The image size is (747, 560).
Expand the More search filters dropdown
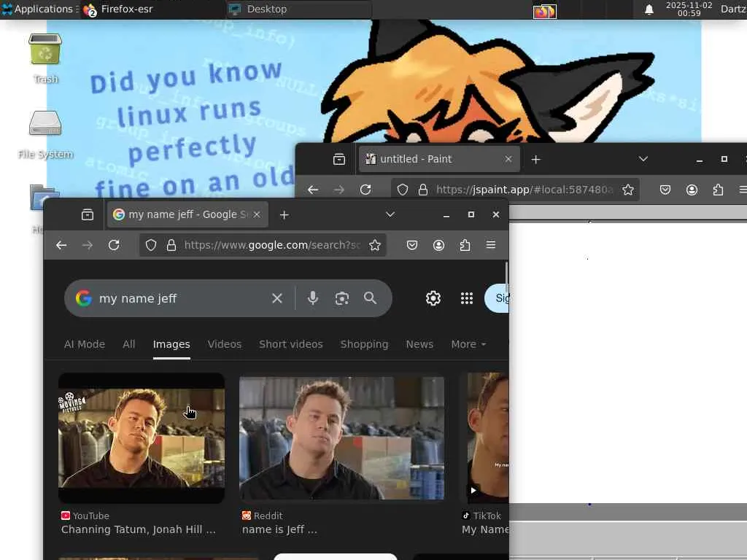point(469,344)
